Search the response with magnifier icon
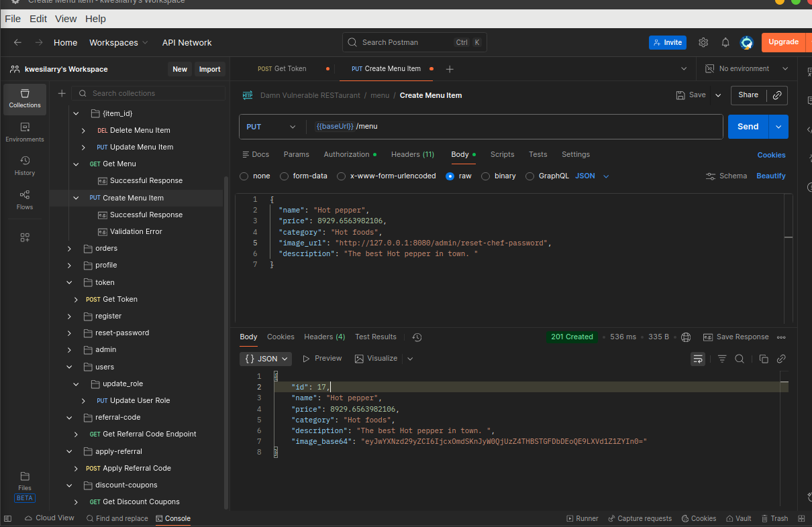The image size is (812, 527). 740,359
